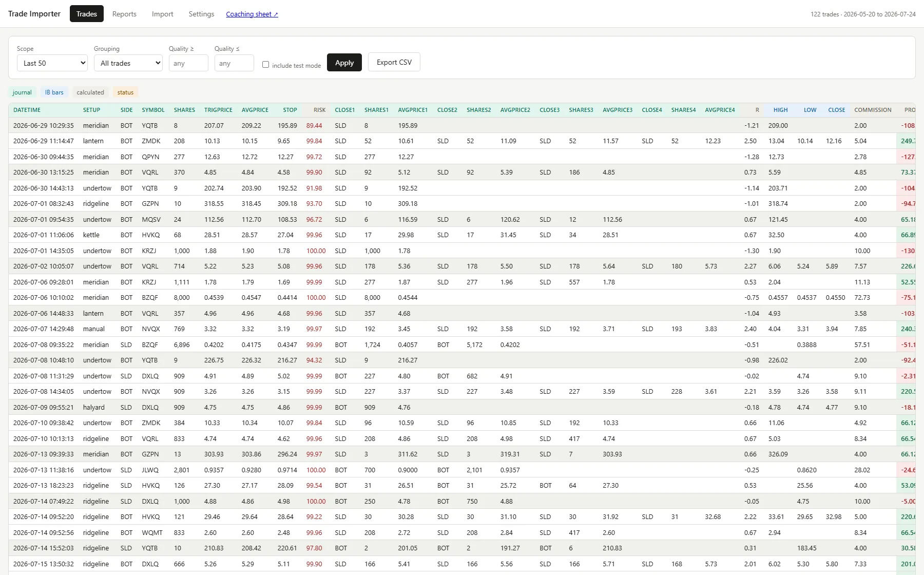The width and height of the screenshot is (924, 575).
Task: Open the Import tab
Action: click(163, 14)
